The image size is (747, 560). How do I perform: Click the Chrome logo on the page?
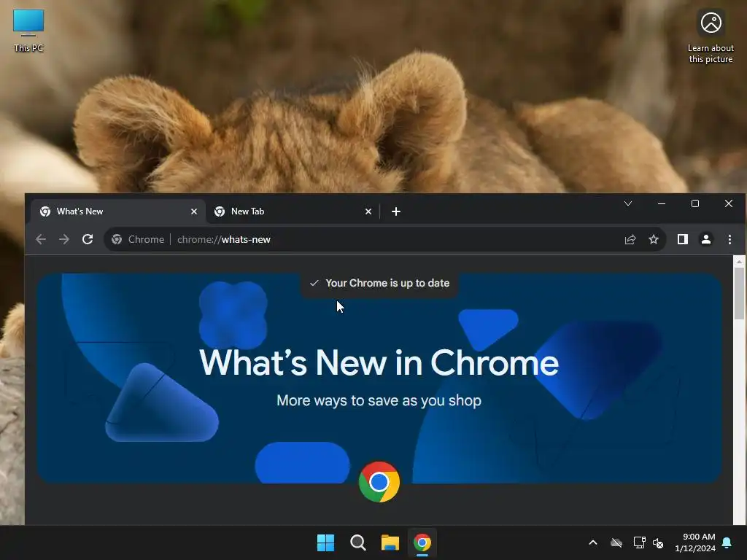[379, 482]
